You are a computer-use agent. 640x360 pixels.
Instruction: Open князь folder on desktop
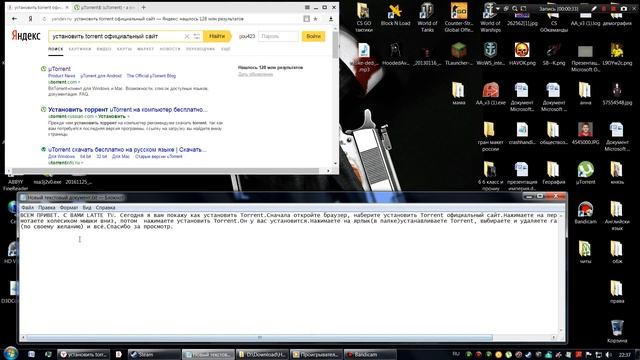pyautogui.click(x=617, y=173)
